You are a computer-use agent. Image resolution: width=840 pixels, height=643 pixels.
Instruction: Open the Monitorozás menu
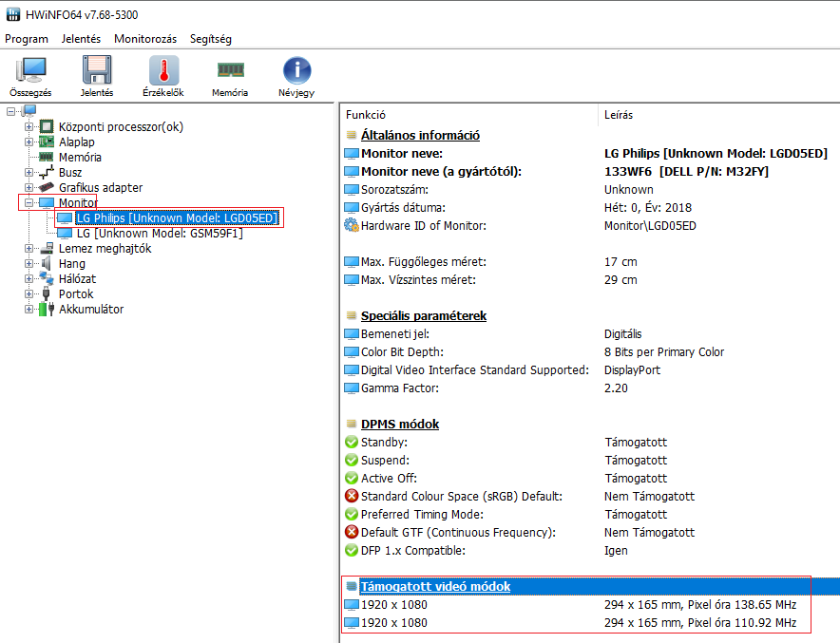tap(145, 39)
